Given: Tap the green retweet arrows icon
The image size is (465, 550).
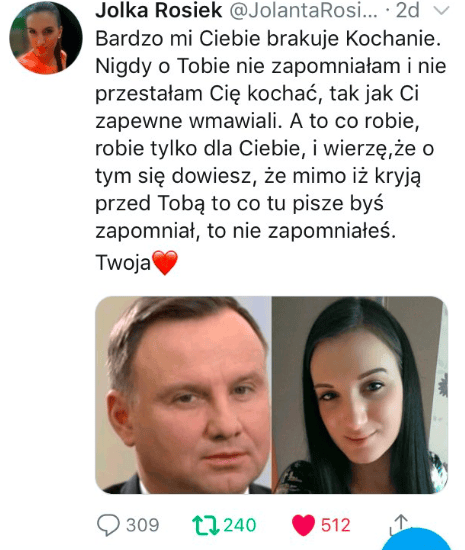Looking at the screenshot, I should click(206, 525).
